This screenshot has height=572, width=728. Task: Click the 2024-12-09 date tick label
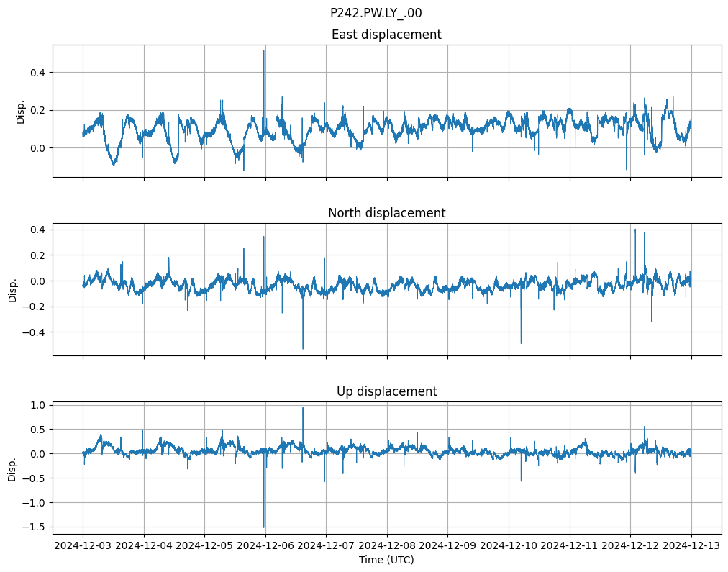click(448, 545)
